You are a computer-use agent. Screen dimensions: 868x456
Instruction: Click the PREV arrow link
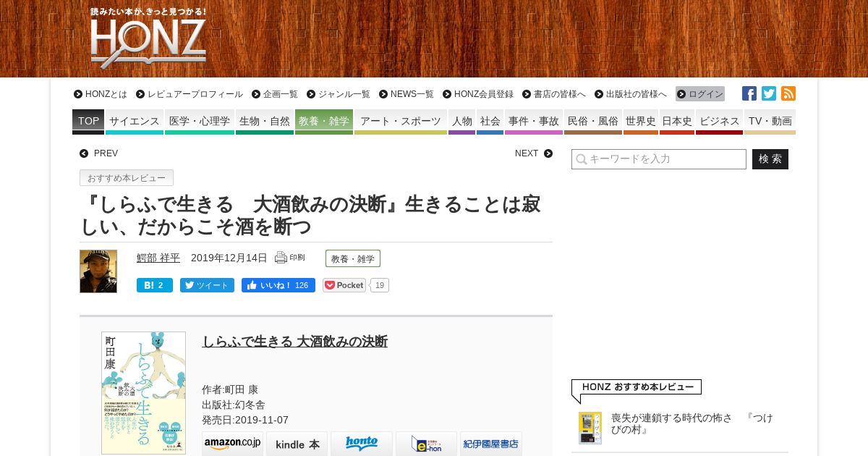coord(99,153)
